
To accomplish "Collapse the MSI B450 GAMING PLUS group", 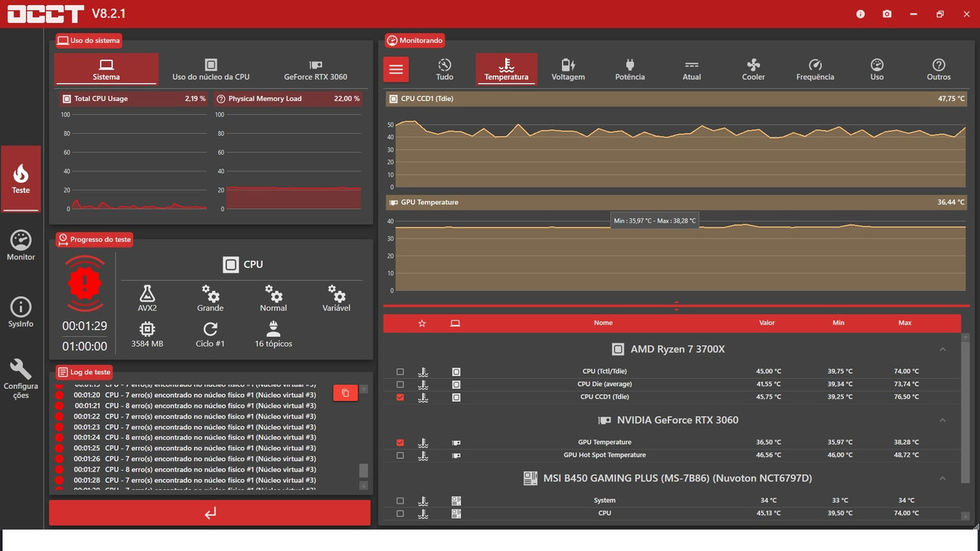I will (x=942, y=478).
